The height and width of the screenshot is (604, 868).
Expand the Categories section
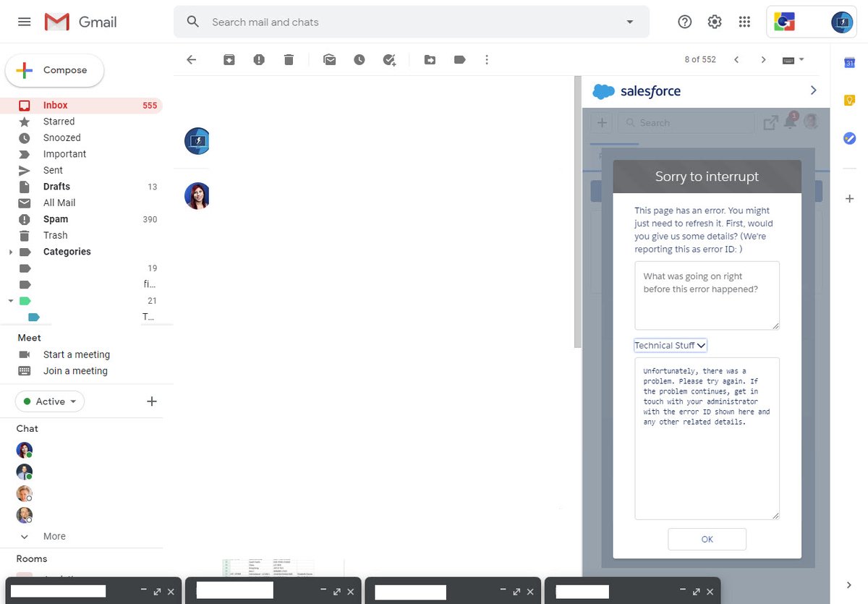coord(10,252)
